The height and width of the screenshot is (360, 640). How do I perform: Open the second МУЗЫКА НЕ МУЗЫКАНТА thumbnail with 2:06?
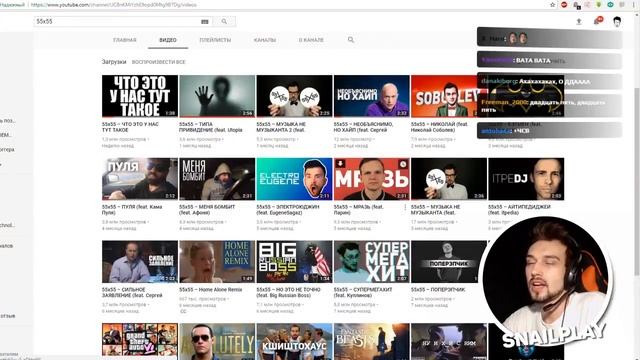coord(449,179)
